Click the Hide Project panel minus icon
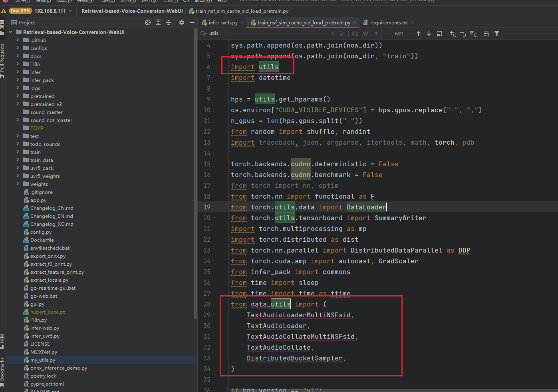 pos(193,23)
